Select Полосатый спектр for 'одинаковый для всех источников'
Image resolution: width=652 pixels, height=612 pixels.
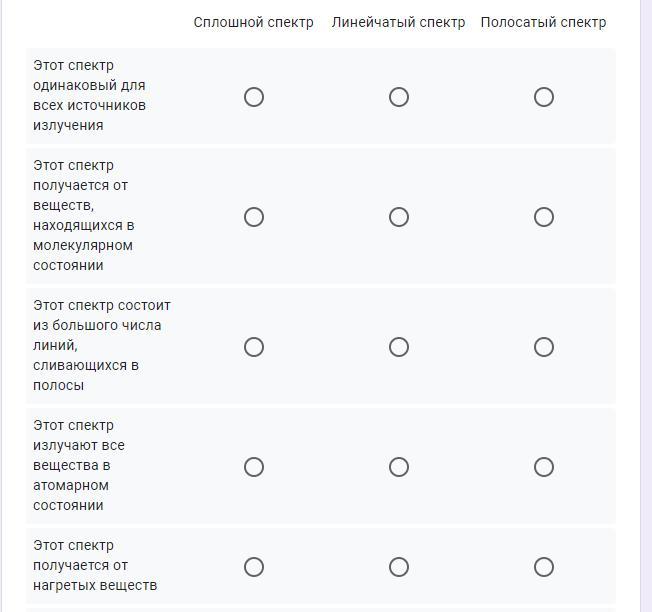pos(543,97)
